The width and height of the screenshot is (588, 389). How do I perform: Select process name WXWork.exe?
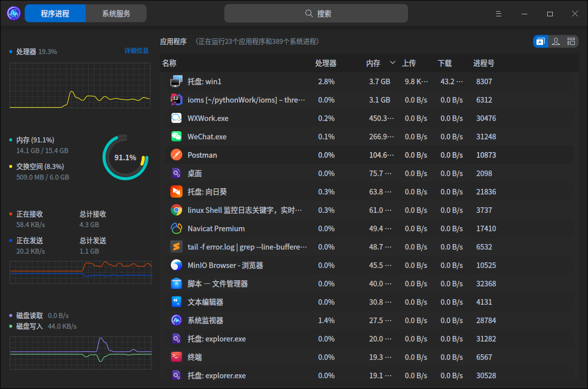point(208,118)
